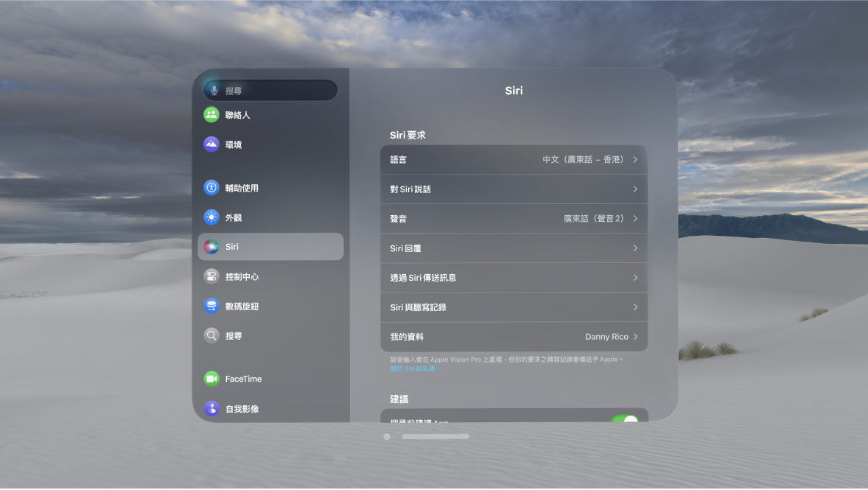
Task: Open the 控制中心 control centre icon
Action: tap(211, 276)
